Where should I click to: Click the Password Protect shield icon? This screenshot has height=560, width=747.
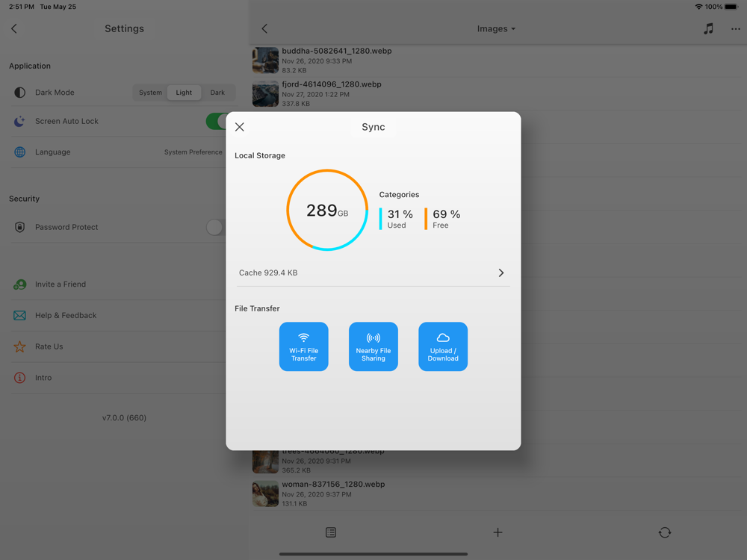tap(19, 227)
